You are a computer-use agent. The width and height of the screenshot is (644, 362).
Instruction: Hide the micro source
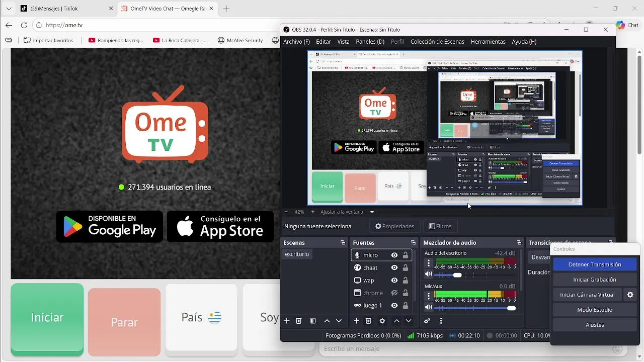click(x=394, y=255)
